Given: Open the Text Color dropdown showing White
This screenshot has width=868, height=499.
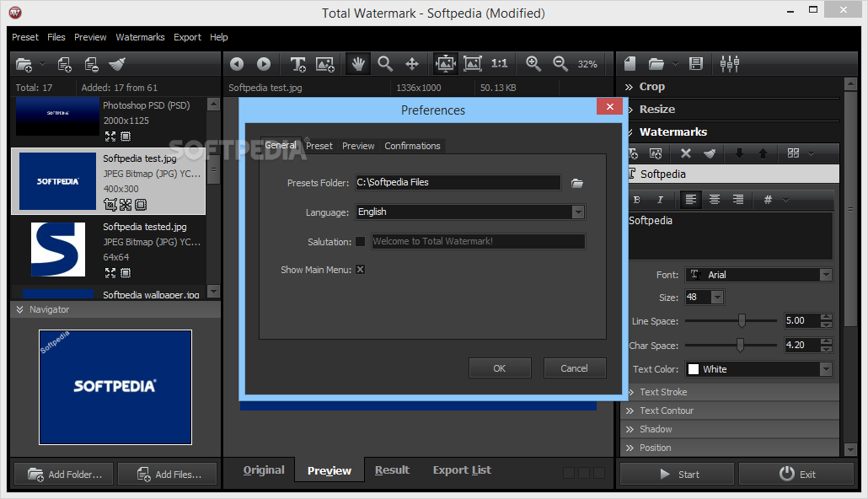Looking at the screenshot, I should tap(825, 369).
